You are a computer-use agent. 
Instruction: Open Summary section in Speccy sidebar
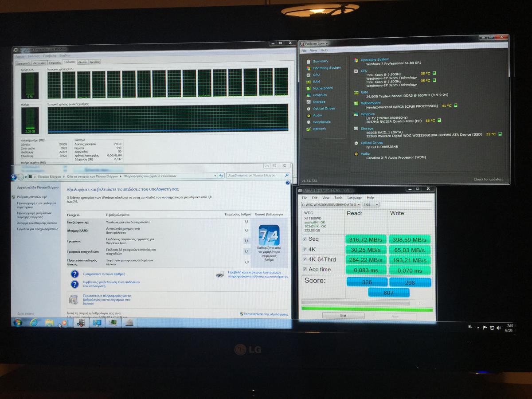(320, 61)
